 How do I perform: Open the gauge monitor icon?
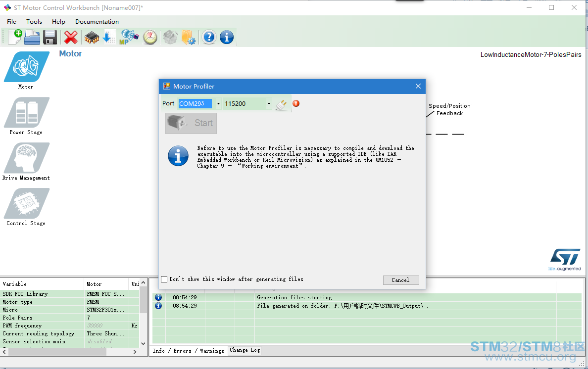[150, 38]
